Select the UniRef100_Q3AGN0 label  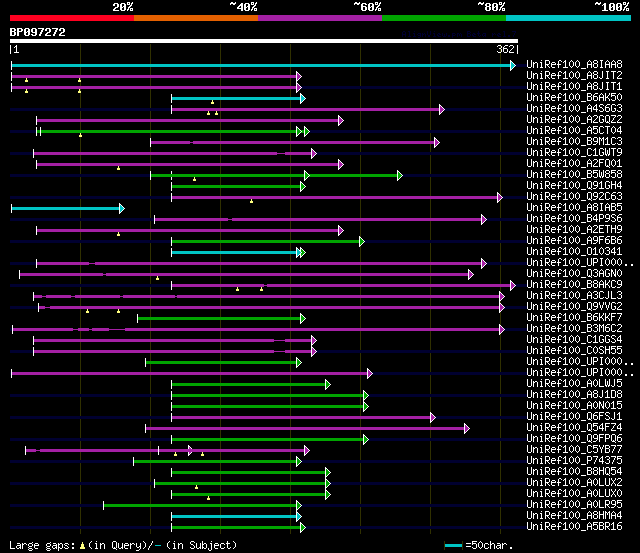click(574, 274)
